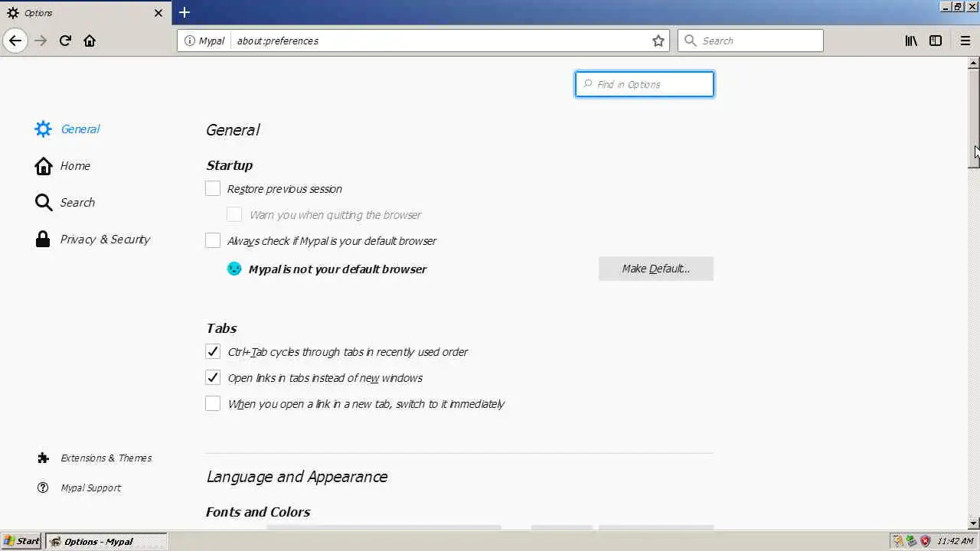Click the Language and Appearance heading
This screenshot has width=980, height=551.
[x=297, y=477]
